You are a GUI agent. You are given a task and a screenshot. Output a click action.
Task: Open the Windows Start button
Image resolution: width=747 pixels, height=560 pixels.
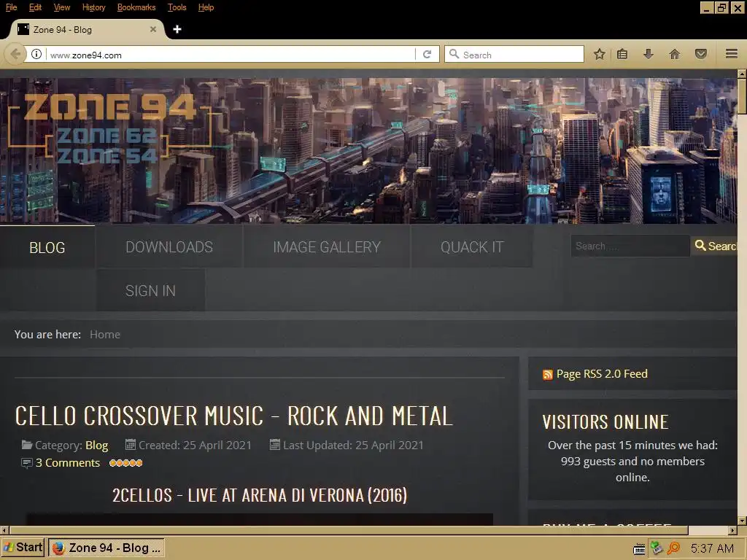coord(23,548)
